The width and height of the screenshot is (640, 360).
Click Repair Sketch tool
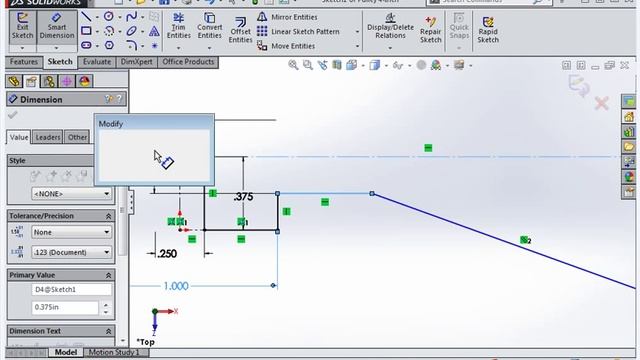tap(431, 30)
